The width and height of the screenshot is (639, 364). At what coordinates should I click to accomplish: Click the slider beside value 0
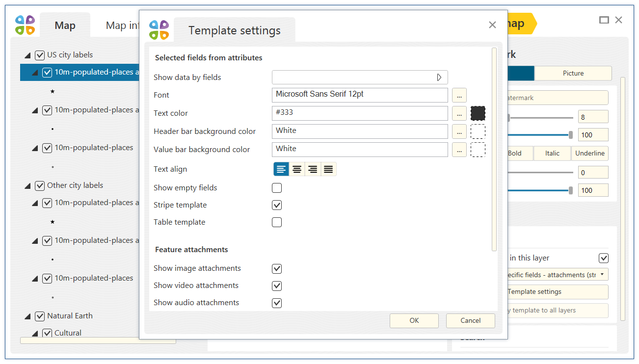pos(540,172)
